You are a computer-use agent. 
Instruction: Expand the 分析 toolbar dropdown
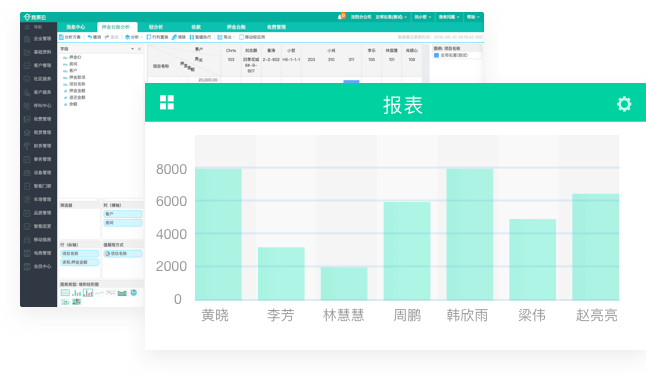pos(133,37)
